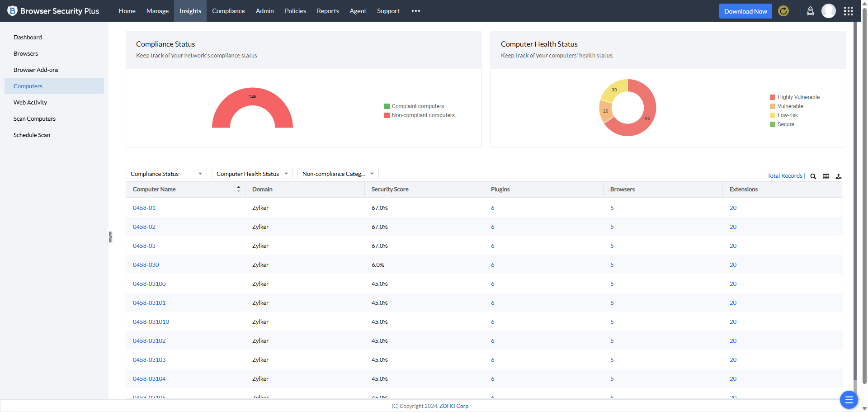Collapse the left sidebar using the splitter handle

tap(110, 237)
